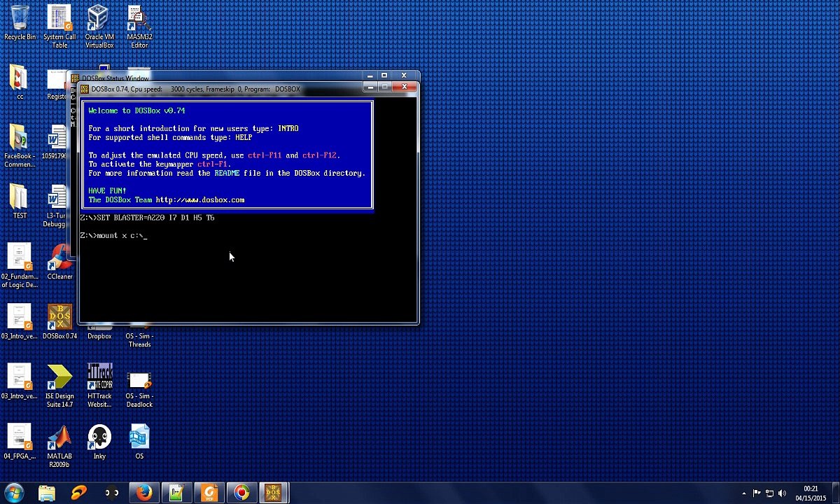Launch Oracle VM VirtualBox from desktop
This screenshot has width=840, height=504.
[x=99, y=26]
